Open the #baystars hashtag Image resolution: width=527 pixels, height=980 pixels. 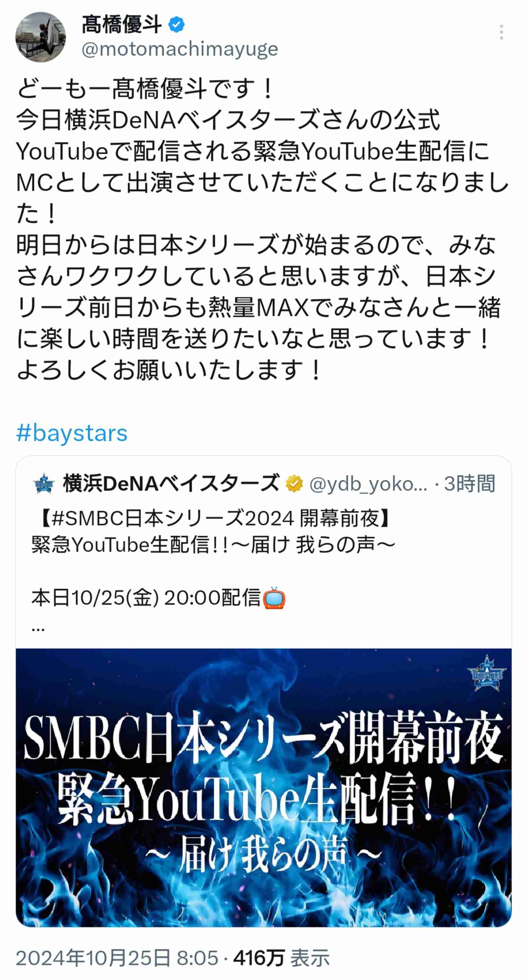point(72,433)
